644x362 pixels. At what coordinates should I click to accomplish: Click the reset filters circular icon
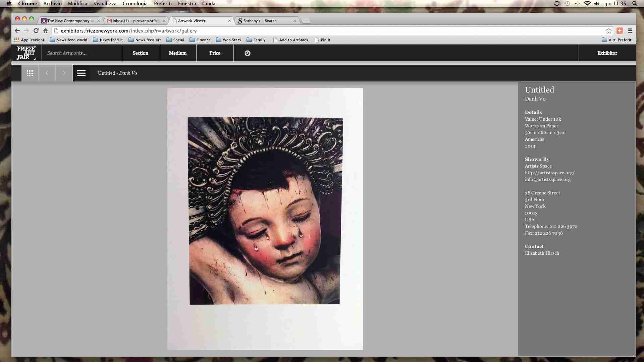point(248,53)
